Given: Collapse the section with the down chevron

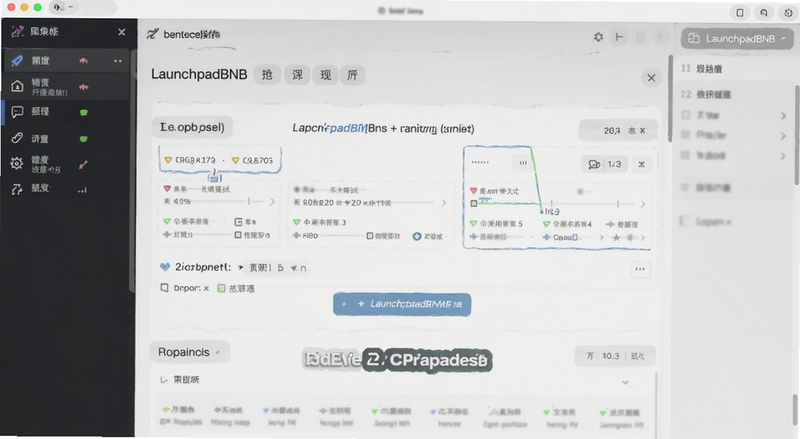Looking at the screenshot, I should pos(626,382).
